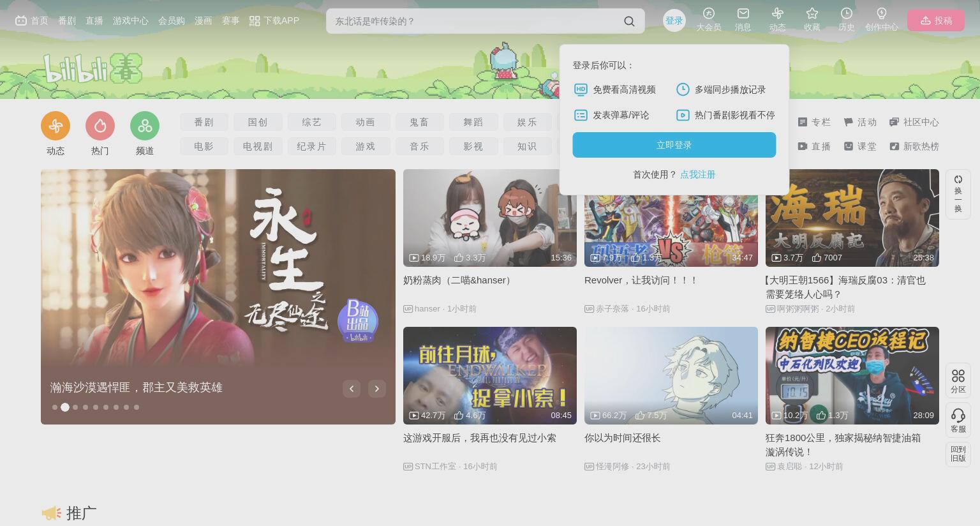The width and height of the screenshot is (980, 526).
Task: Select the 鬼畜 category tag
Action: [x=419, y=122]
